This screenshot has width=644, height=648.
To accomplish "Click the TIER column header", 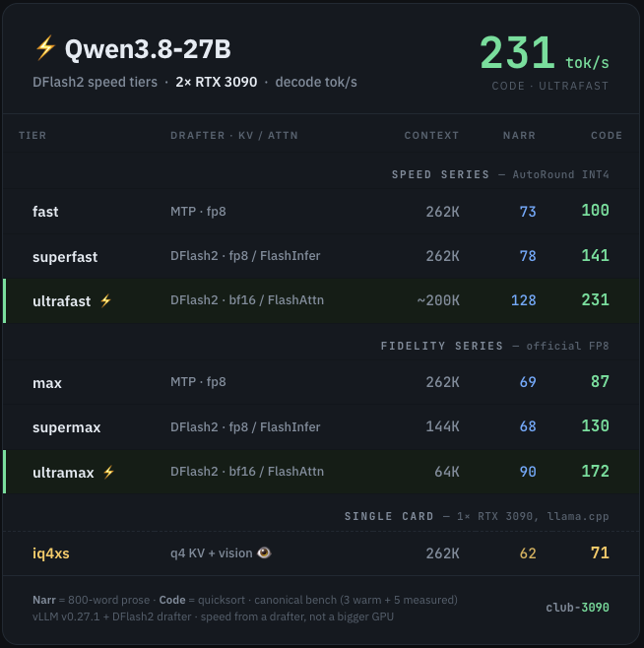I will [32, 135].
